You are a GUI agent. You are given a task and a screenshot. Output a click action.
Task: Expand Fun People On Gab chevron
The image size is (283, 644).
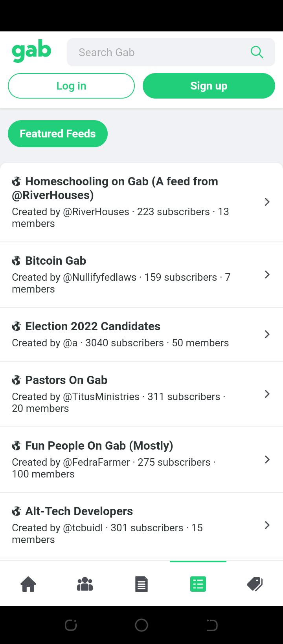267,459
